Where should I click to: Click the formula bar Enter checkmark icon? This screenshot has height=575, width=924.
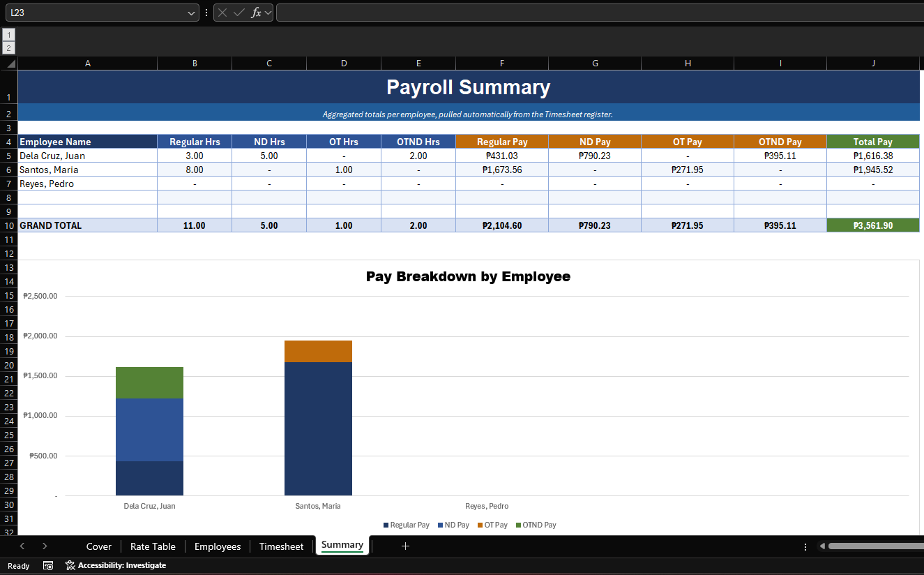coord(239,13)
